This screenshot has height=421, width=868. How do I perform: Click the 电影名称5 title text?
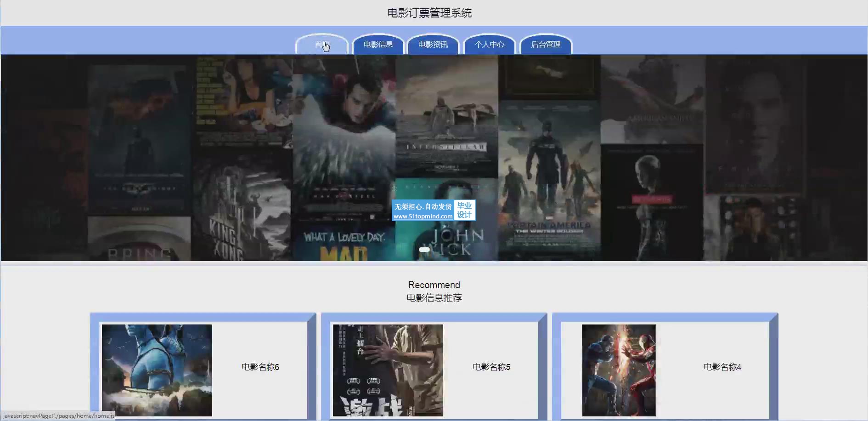click(x=491, y=367)
